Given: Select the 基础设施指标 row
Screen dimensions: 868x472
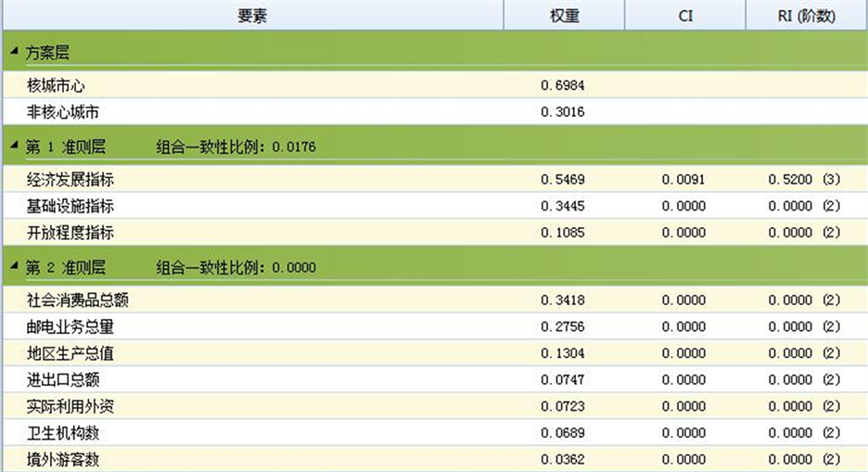Looking at the screenshot, I should coord(70,206).
